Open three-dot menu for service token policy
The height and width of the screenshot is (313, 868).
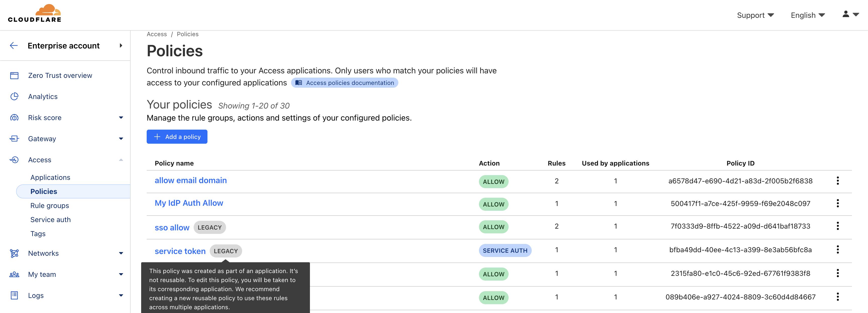pyautogui.click(x=837, y=250)
